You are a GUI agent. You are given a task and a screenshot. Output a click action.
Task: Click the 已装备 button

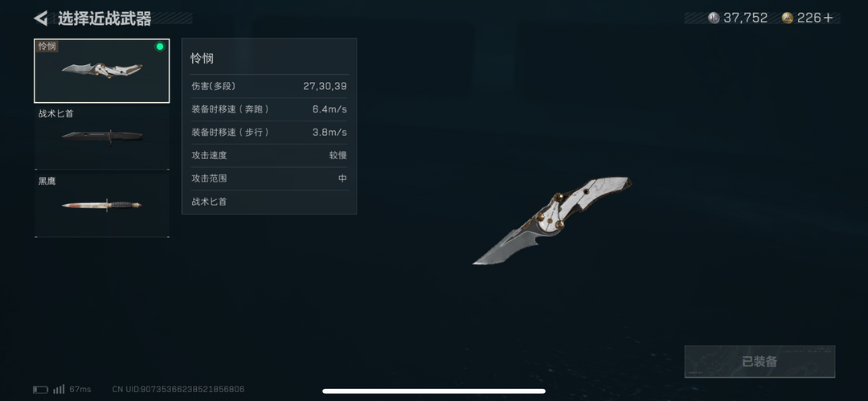tap(759, 362)
